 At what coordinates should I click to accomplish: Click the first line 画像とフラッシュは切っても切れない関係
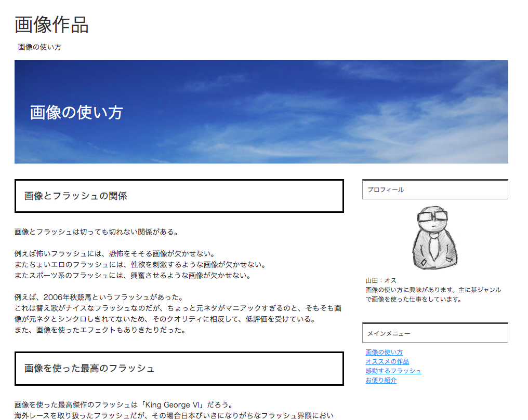click(x=97, y=232)
